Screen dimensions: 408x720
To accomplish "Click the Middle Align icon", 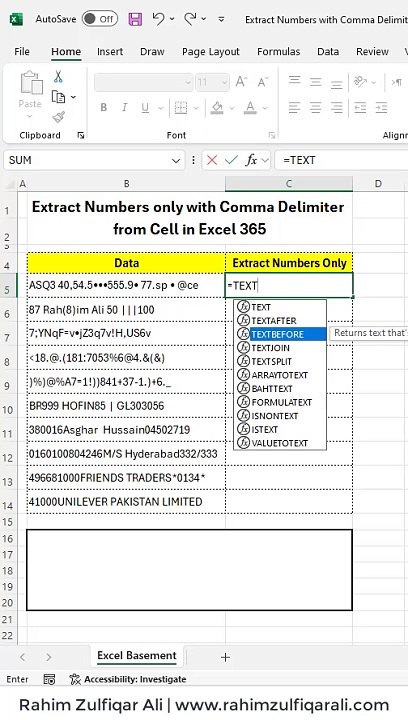I will [315, 82].
